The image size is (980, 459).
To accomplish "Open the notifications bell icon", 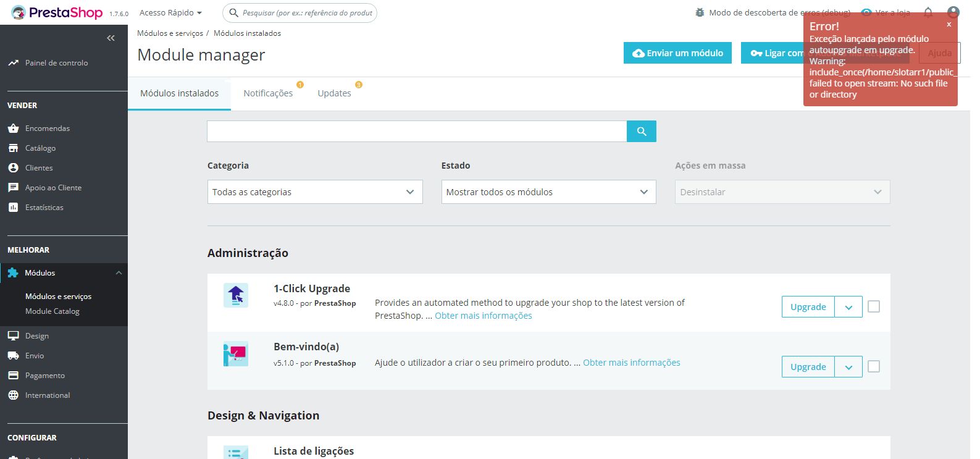I will point(928,12).
